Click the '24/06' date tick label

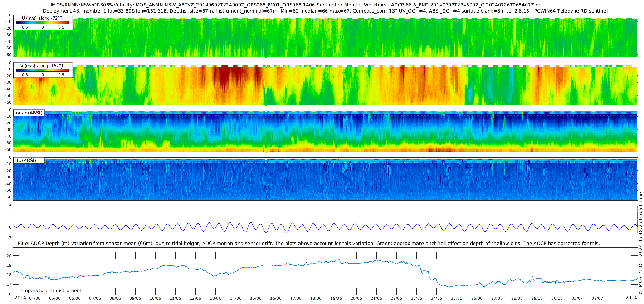coord(436,298)
